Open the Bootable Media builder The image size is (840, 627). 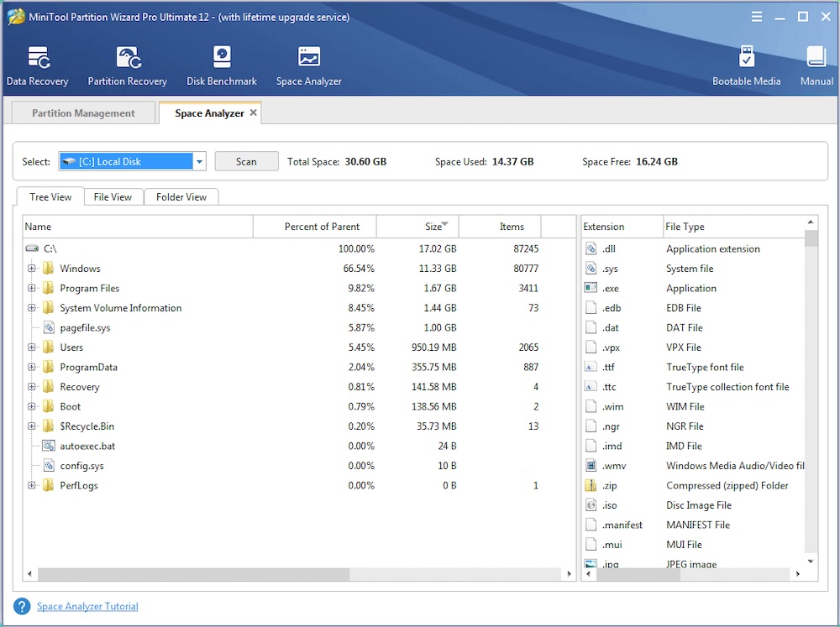pos(746,65)
